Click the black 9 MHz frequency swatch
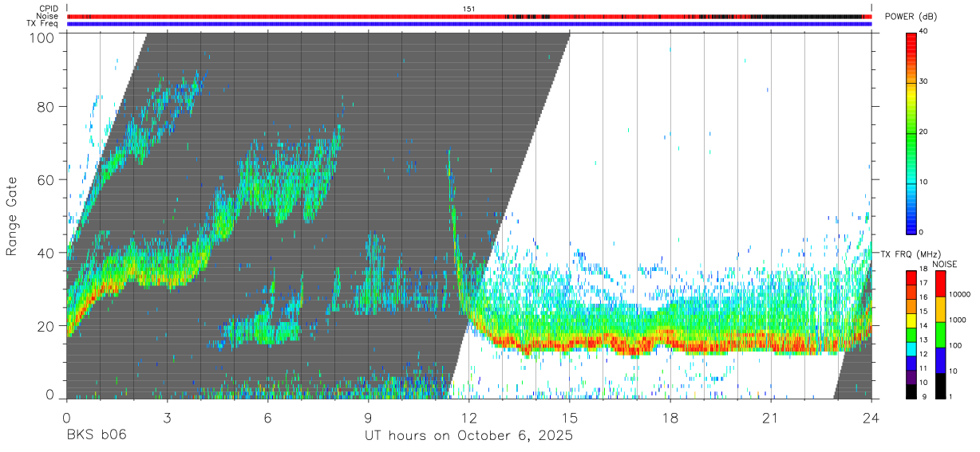Viewport: 980px width, 452px height. 911,391
